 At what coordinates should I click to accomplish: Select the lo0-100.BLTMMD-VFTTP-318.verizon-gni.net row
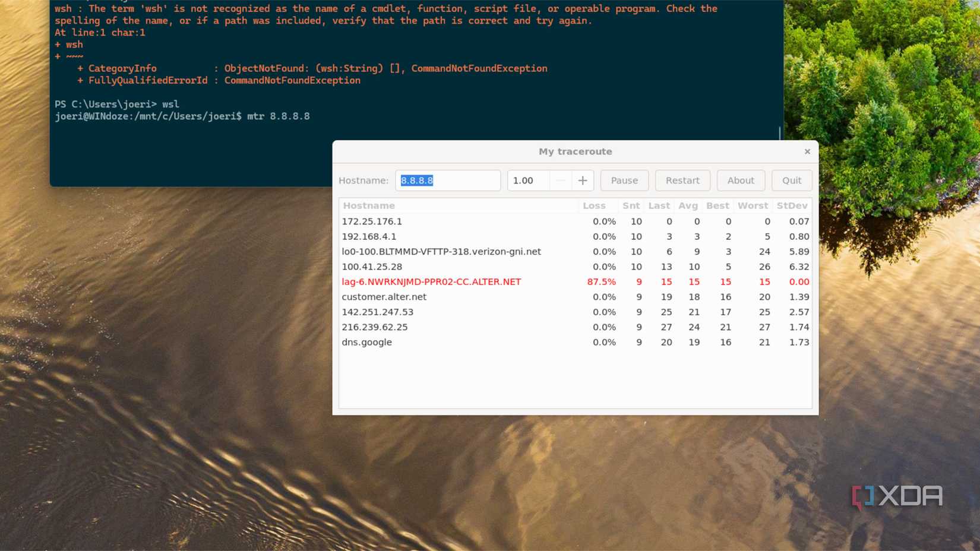pyautogui.click(x=575, y=252)
